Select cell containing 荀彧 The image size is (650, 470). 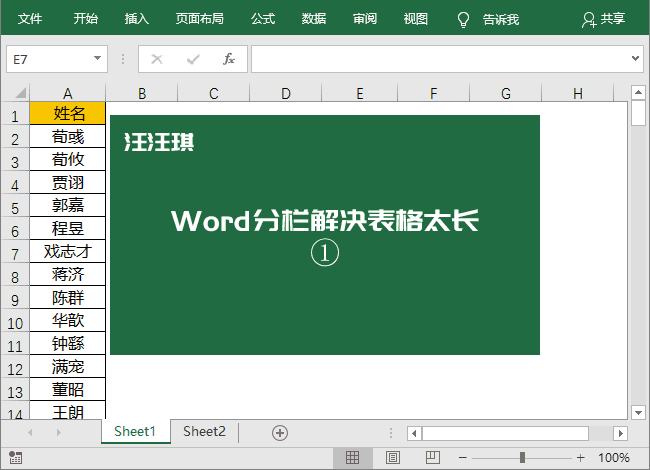(68, 136)
